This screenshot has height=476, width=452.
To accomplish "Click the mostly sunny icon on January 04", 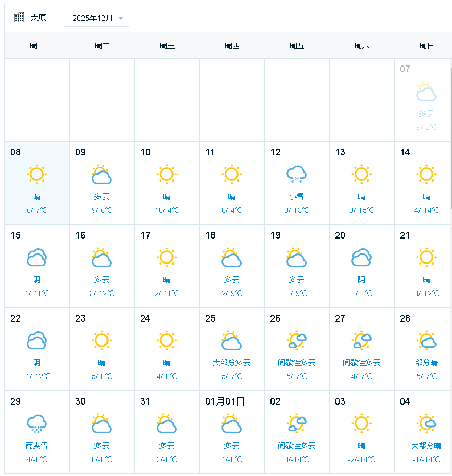I will (x=426, y=423).
